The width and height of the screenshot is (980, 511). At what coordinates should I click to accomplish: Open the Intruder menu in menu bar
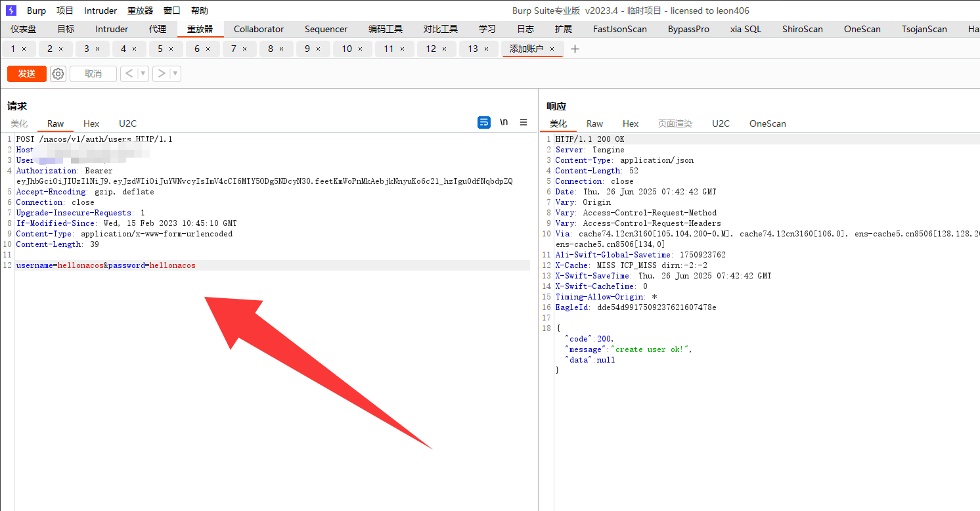(x=100, y=11)
